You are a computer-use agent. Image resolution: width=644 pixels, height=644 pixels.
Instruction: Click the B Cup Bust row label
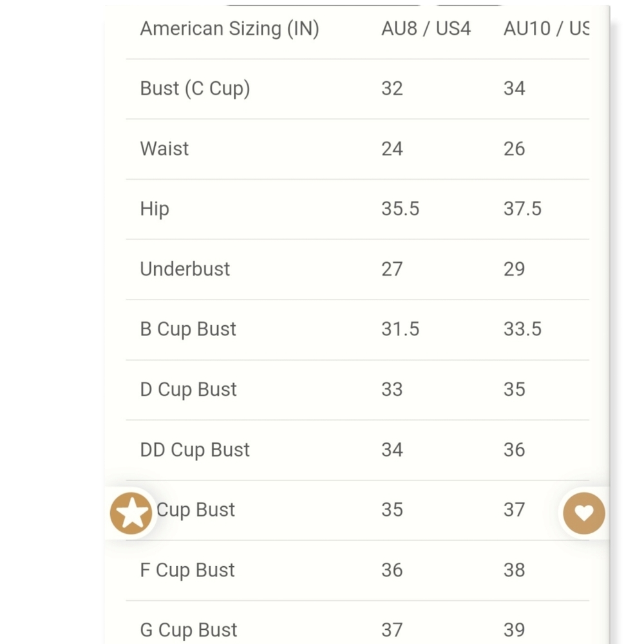pos(188,329)
